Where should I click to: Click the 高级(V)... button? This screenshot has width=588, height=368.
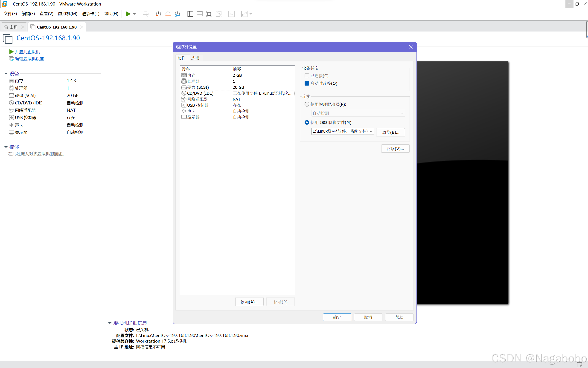point(395,149)
